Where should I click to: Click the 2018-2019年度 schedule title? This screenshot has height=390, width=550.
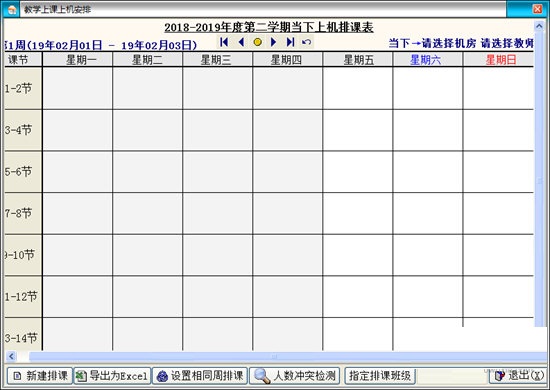click(x=269, y=27)
